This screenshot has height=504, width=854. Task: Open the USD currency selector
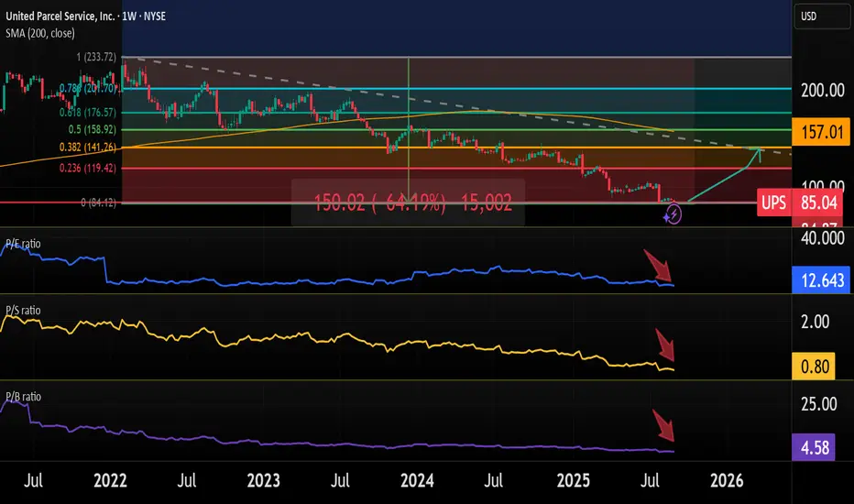pos(823,16)
